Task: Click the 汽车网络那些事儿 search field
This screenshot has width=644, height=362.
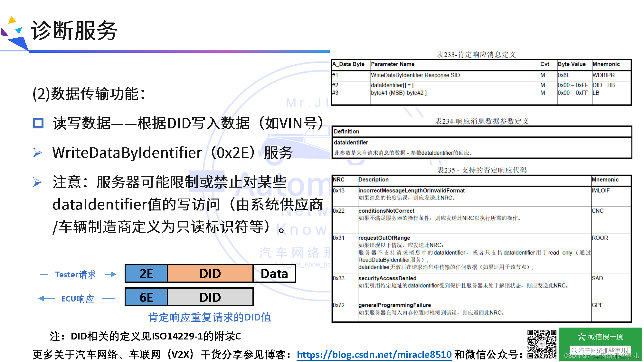Action: click(x=600, y=350)
